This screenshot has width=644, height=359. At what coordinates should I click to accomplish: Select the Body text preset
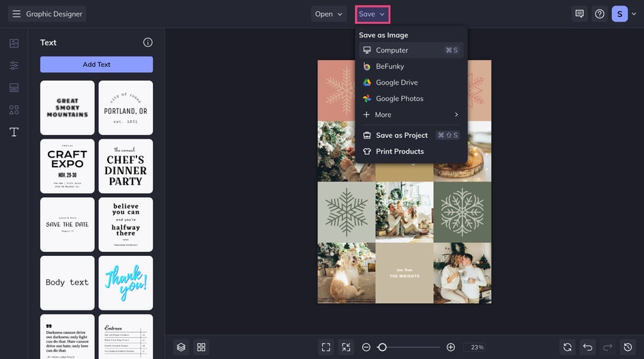pos(68,283)
